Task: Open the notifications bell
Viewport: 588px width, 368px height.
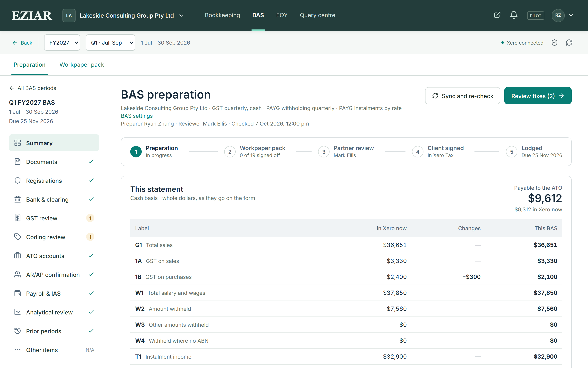Action: (x=514, y=15)
